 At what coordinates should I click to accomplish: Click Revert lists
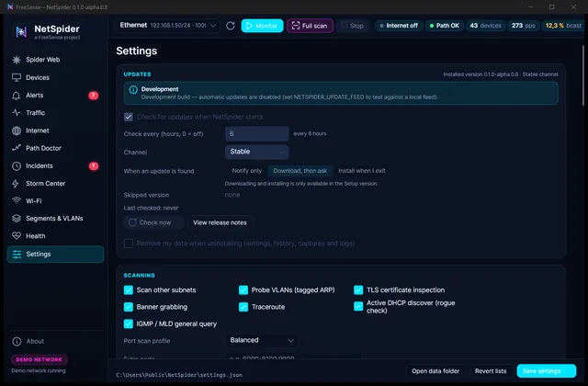[x=491, y=371]
